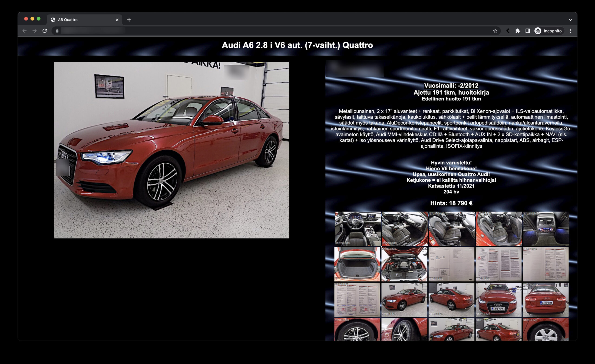
Task: Open the tire and fender thumbnail
Action: [x=404, y=329]
